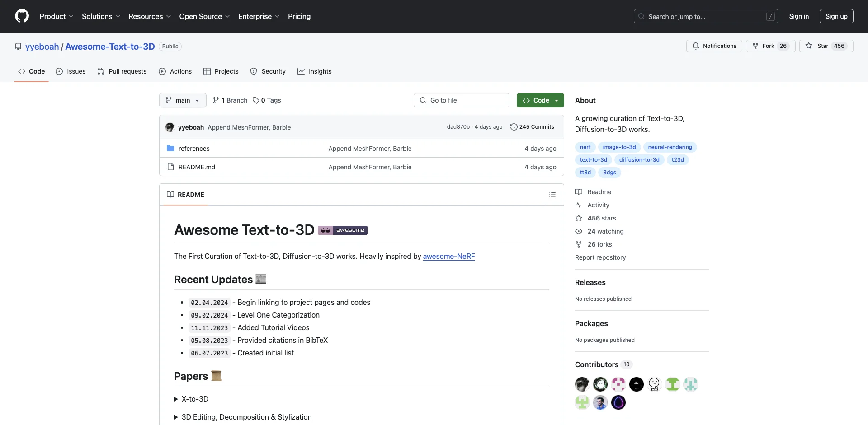The width and height of the screenshot is (868, 425).
Task: Switch to the Security tab
Action: click(x=268, y=71)
